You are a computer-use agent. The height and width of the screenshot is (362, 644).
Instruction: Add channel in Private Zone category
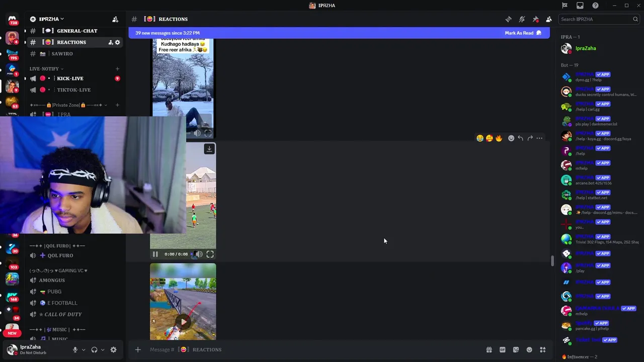pyautogui.click(x=117, y=105)
